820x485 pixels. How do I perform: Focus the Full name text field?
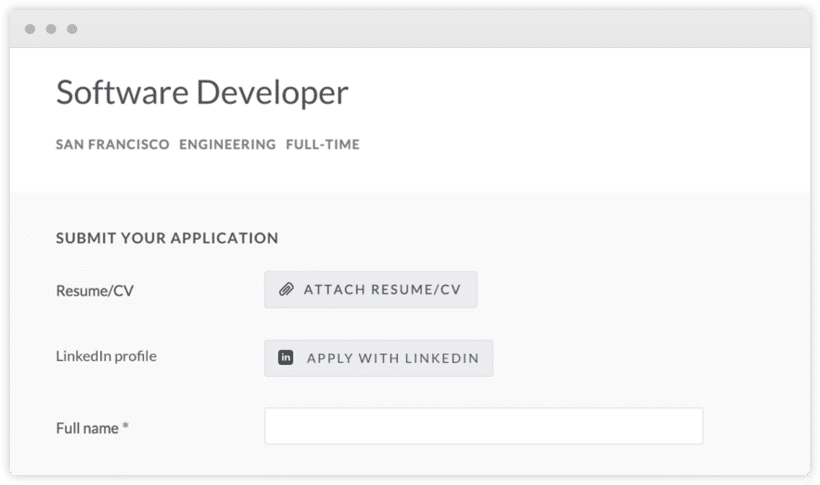[484, 426]
